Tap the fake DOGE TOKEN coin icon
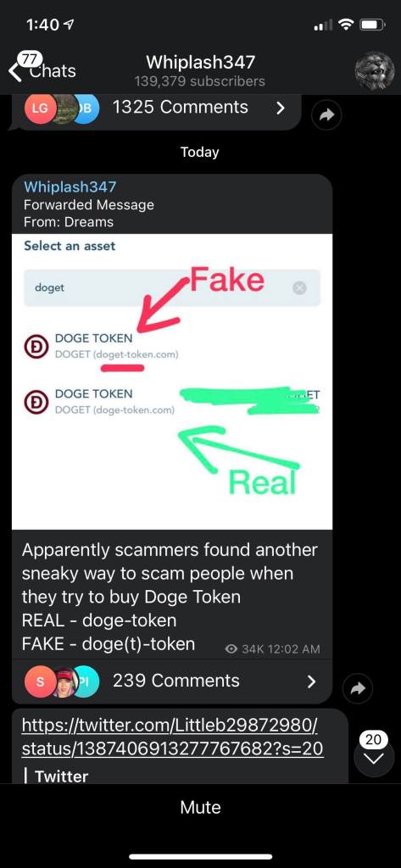 [35, 347]
